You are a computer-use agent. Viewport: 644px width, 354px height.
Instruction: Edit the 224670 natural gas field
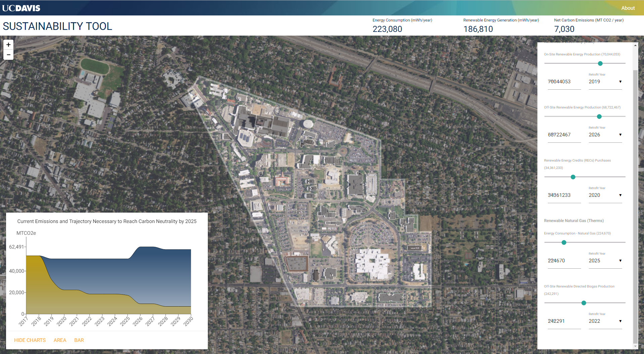click(564, 261)
